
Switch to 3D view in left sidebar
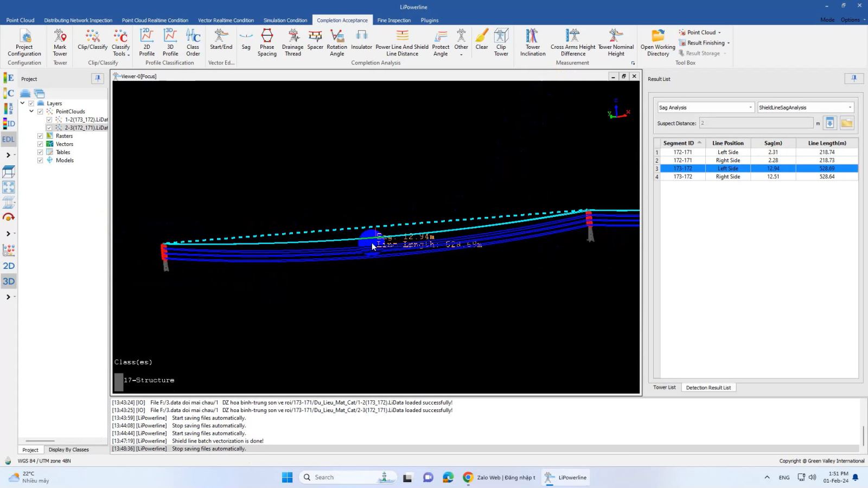coord(9,281)
